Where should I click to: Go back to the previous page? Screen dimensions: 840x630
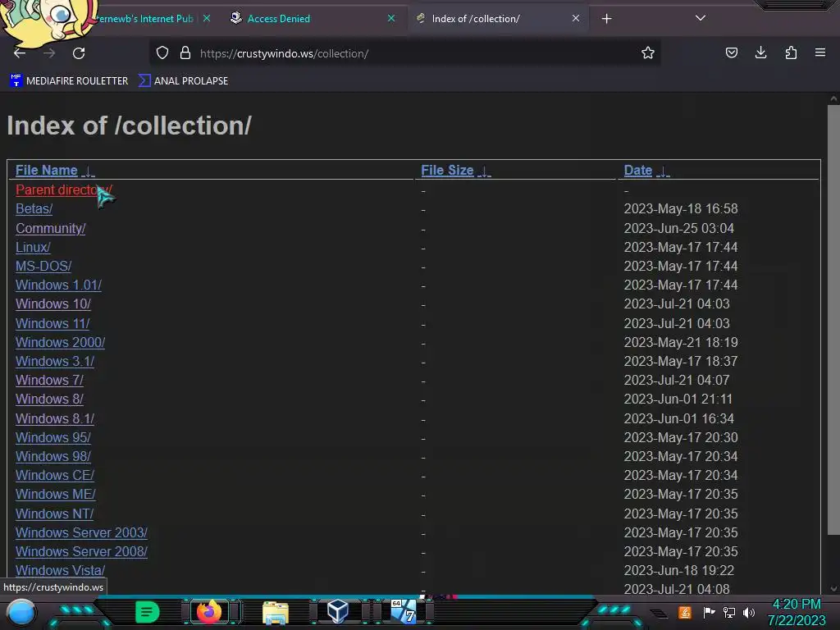(x=20, y=53)
